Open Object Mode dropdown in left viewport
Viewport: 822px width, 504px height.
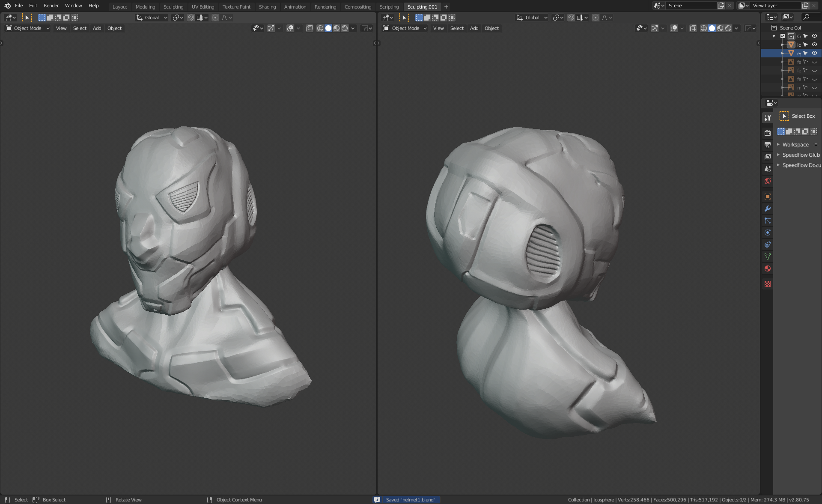[x=28, y=28]
